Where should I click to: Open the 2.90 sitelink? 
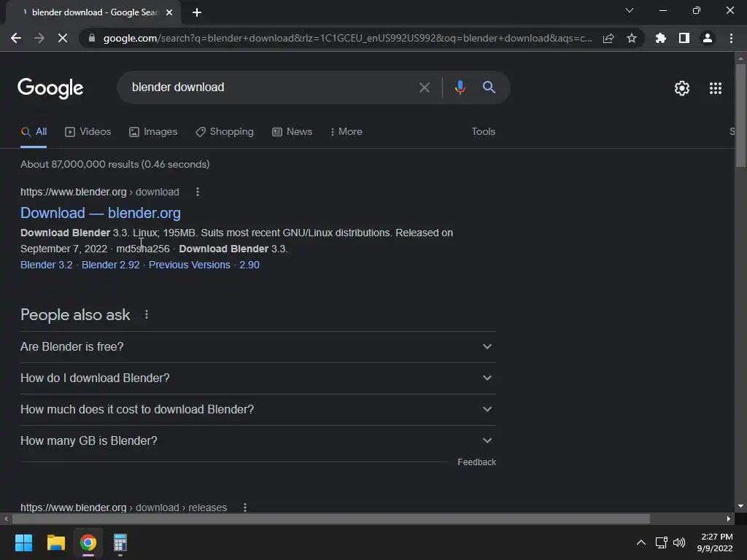[x=249, y=265]
